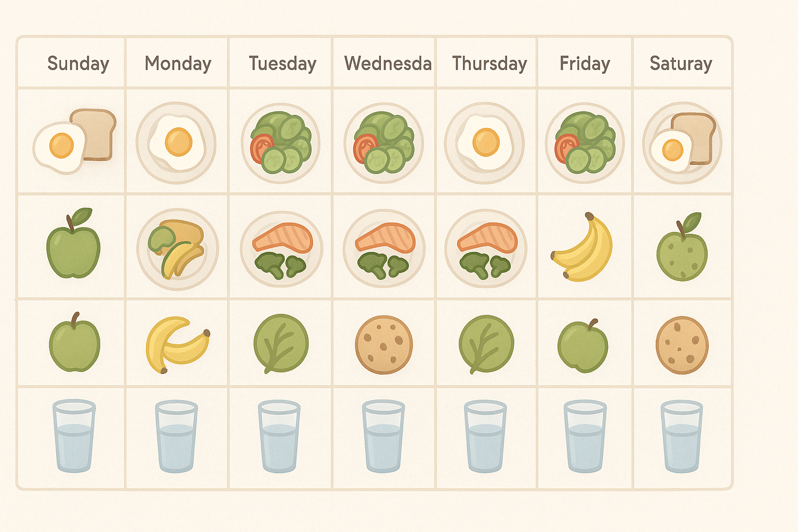Select Monday's fried egg plate
Viewport: 798px width, 532px height.
coord(176,143)
